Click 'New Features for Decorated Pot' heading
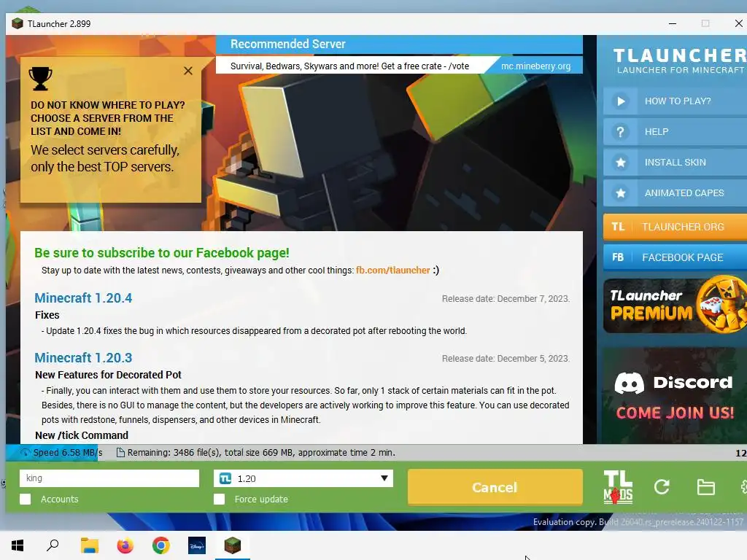 tap(108, 375)
